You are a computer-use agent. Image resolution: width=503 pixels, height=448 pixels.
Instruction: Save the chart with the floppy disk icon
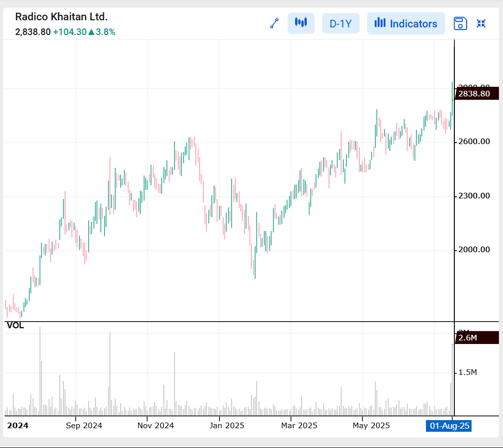(460, 23)
